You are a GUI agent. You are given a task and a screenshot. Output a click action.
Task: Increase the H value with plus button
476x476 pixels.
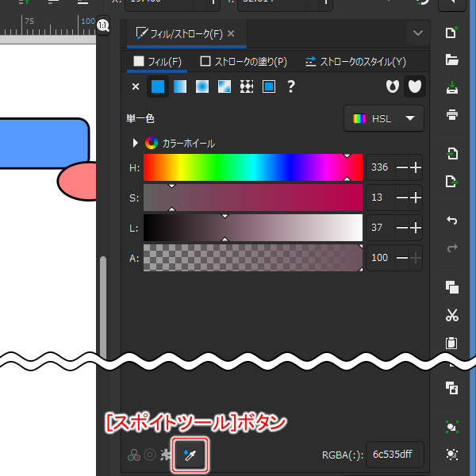(416, 167)
